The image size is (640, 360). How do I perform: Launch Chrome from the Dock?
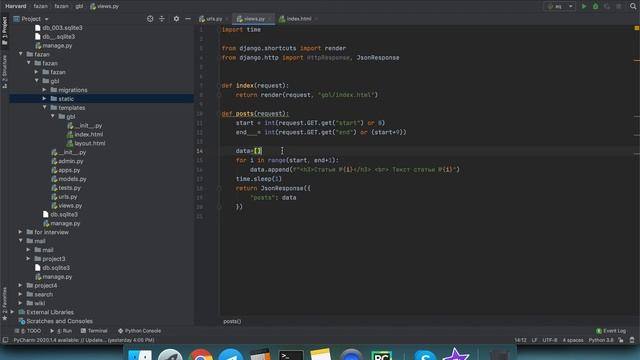(200, 354)
